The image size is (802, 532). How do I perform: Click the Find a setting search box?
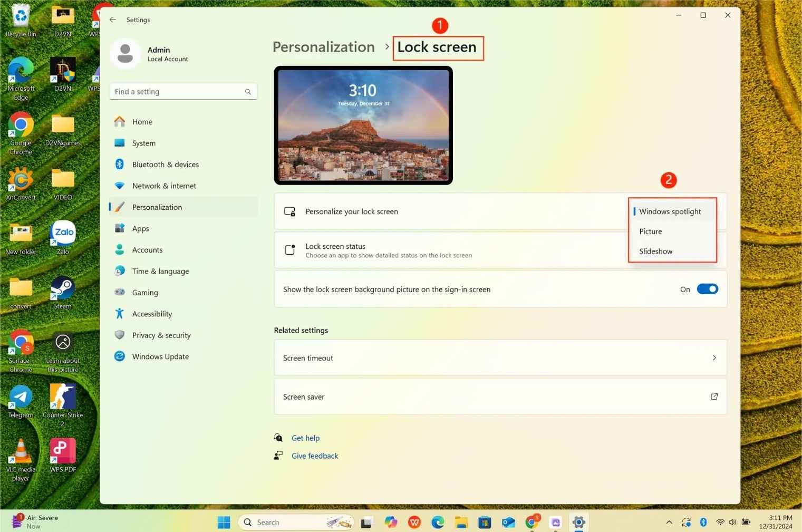(x=183, y=91)
